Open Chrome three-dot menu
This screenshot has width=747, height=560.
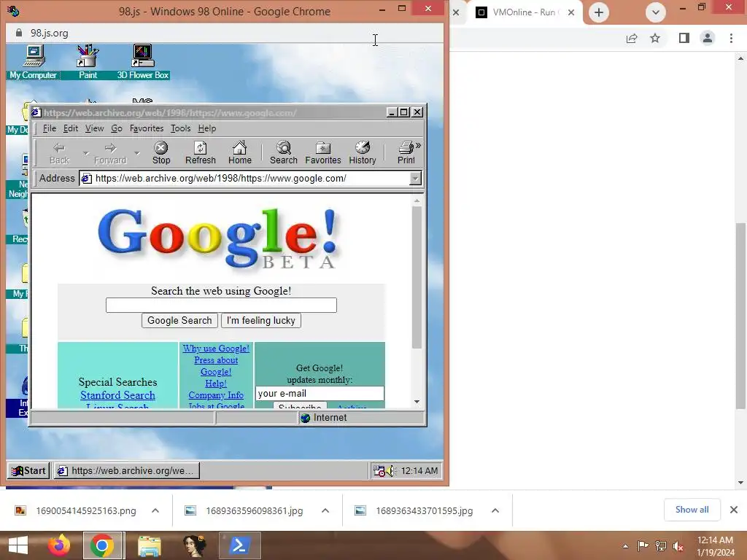(x=731, y=38)
